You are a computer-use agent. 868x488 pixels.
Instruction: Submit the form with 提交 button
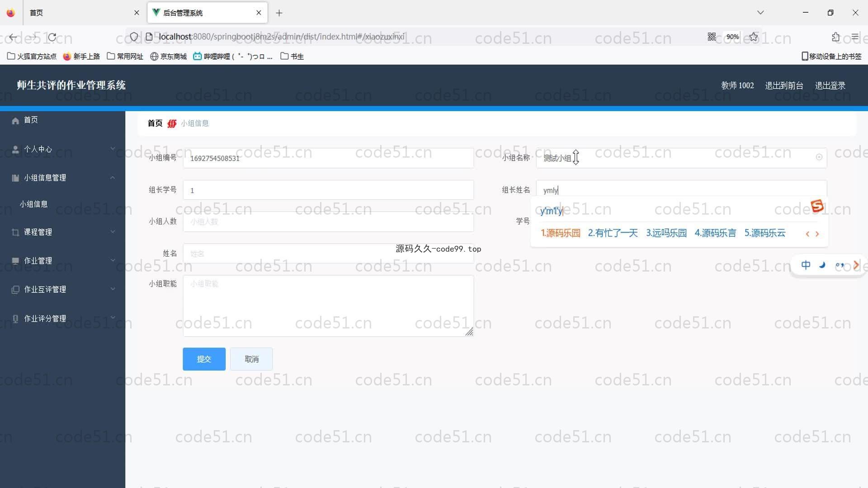(x=204, y=359)
